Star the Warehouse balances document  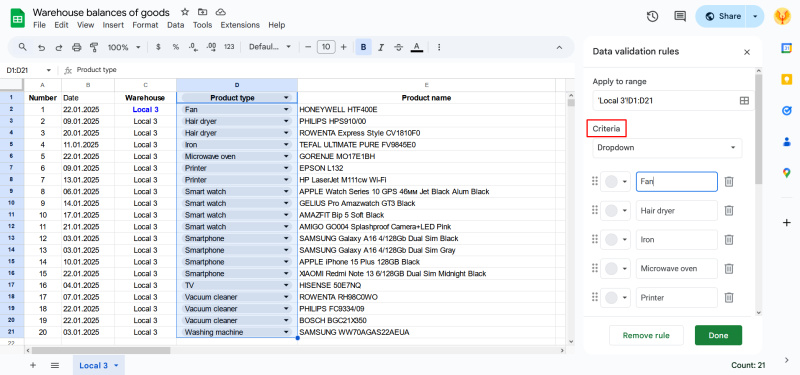click(x=185, y=12)
